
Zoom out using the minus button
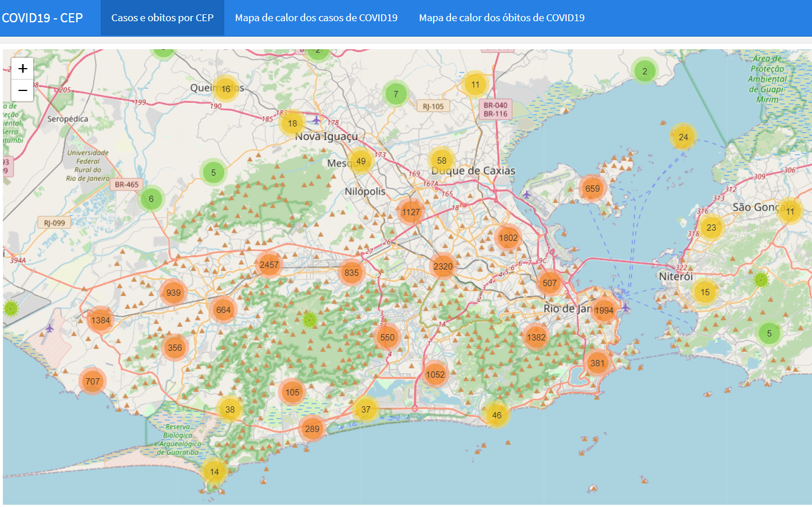click(x=22, y=90)
